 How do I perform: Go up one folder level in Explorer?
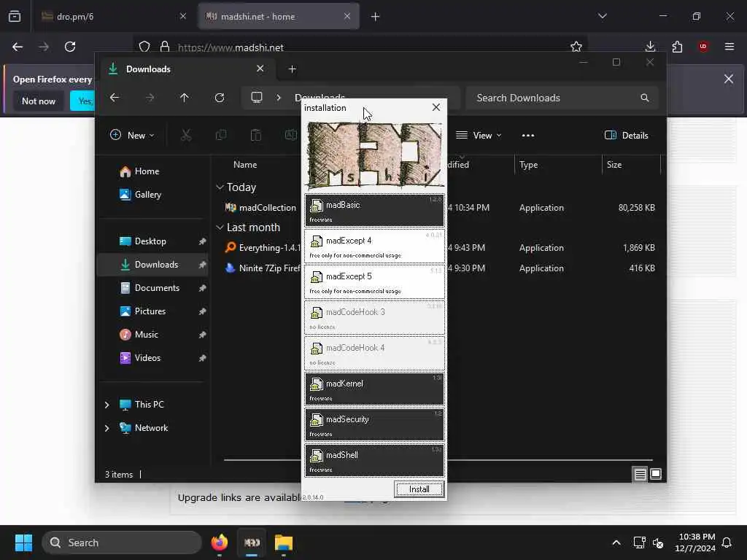click(x=185, y=98)
